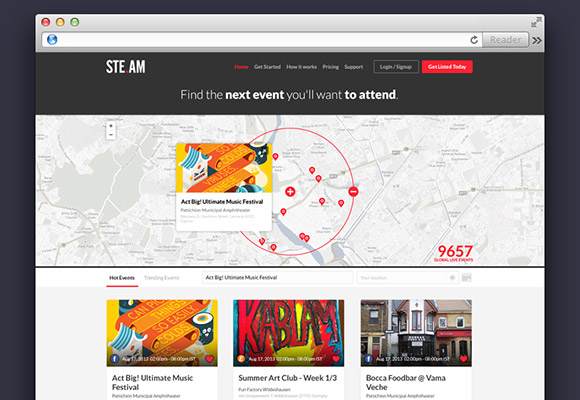Reload the page with refresh icon
Image resolution: width=580 pixels, height=400 pixels.
[x=474, y=40]
